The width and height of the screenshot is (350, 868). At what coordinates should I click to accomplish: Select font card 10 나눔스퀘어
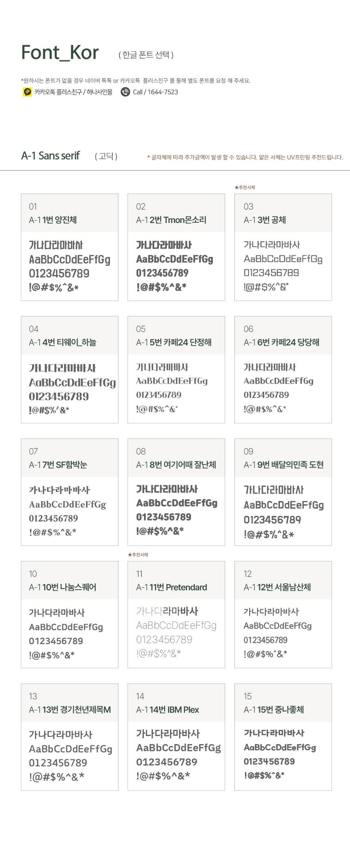[x=70, y=614]
